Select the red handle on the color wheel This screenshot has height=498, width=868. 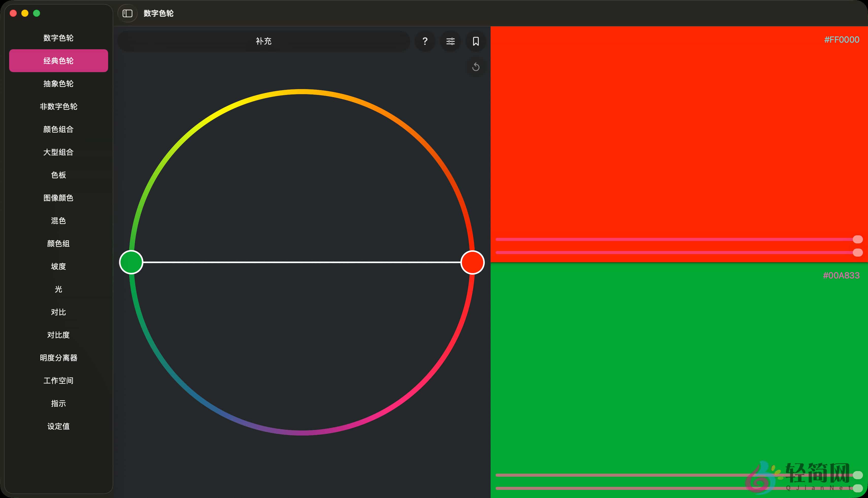473,262
